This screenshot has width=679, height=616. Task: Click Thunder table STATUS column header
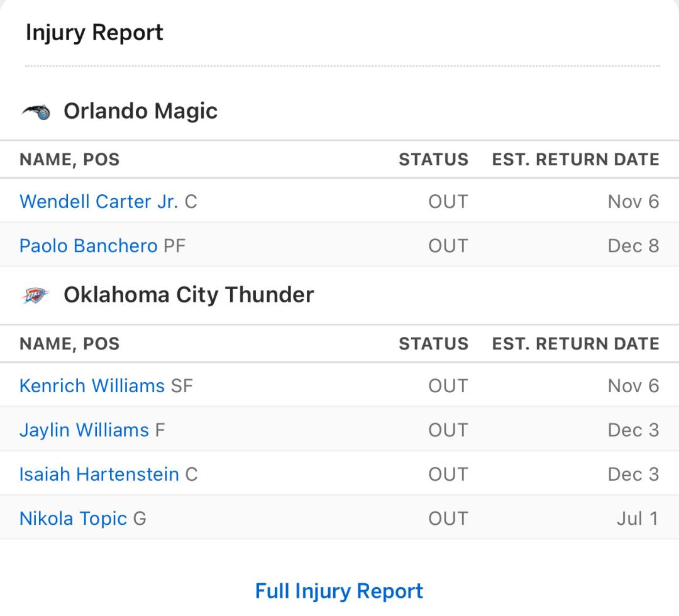coord(433,344)
